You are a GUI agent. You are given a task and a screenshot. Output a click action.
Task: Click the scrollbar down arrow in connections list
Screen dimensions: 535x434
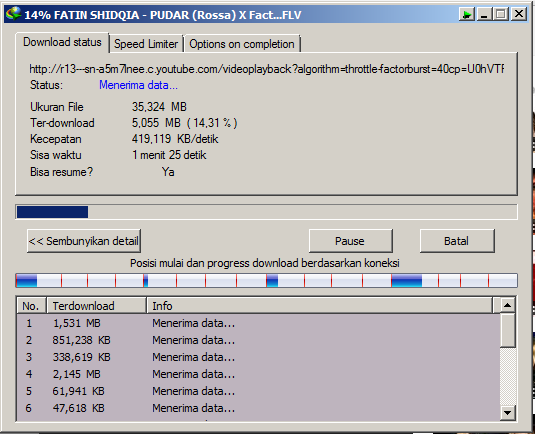507,413
